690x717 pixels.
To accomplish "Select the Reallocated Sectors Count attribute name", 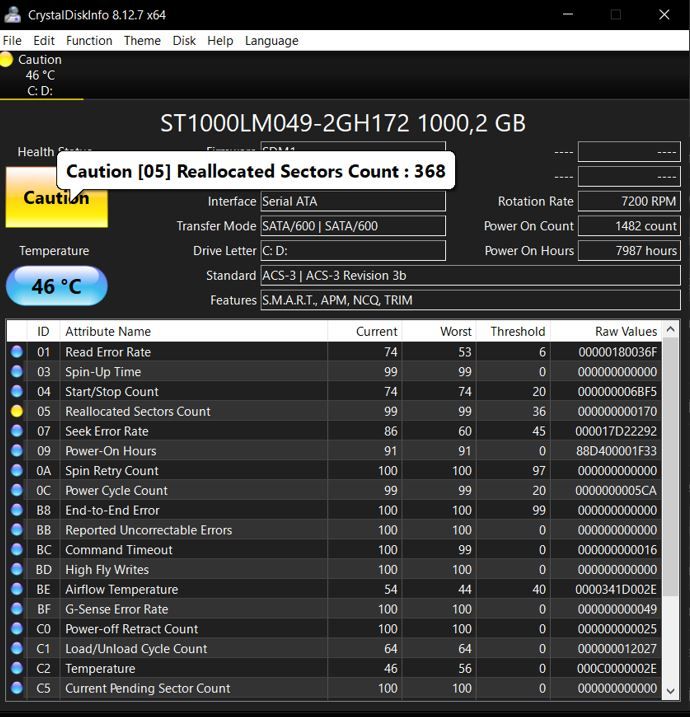I will click(x=138, y=411).
